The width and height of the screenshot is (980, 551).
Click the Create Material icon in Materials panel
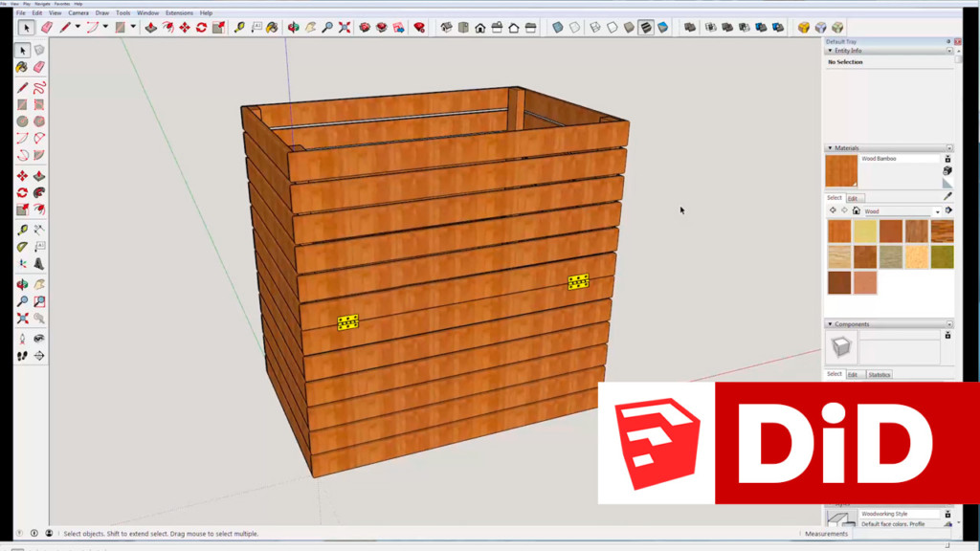coord(947,170)
